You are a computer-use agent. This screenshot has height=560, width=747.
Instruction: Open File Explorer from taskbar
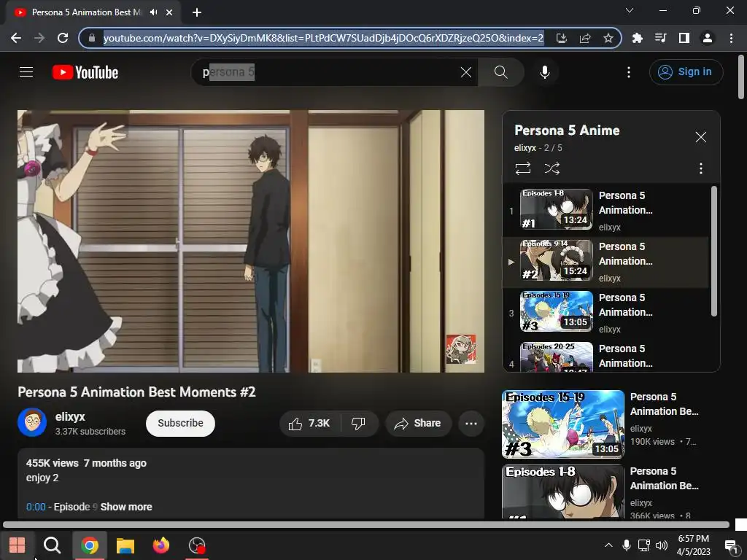(125, 545)
